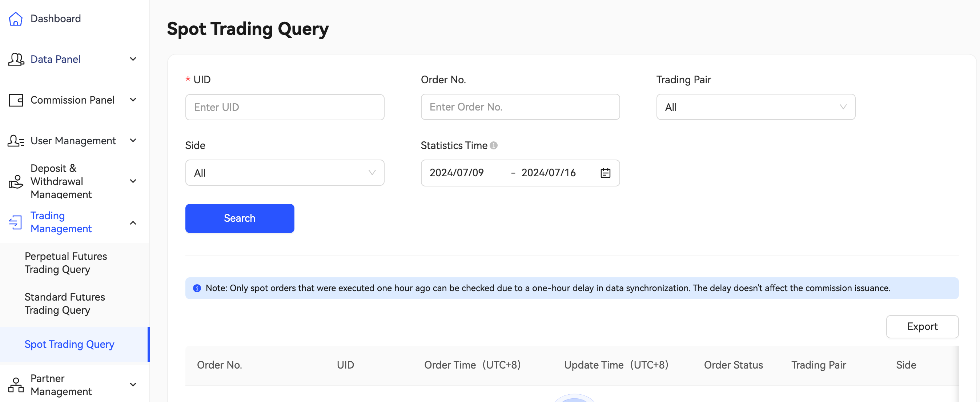Expand the Commission Panel chevron
980x402 pixels.
click(x=133, y=100)
